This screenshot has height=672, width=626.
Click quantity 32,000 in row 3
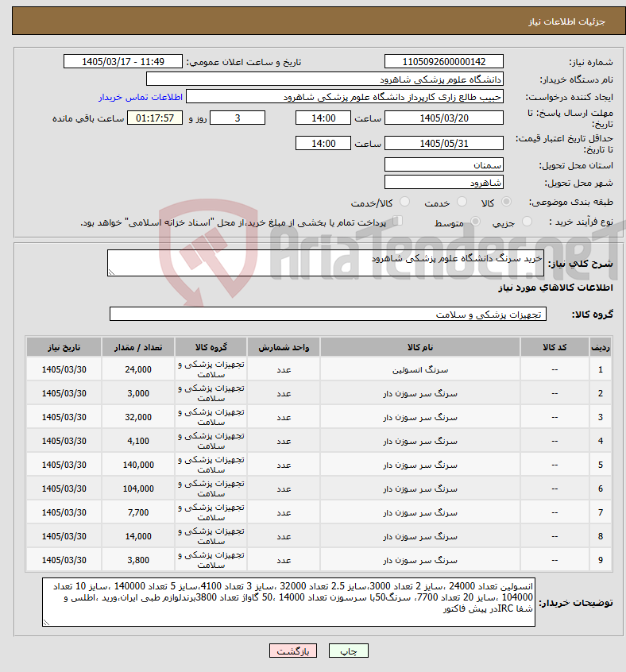(x=138, y=417)
